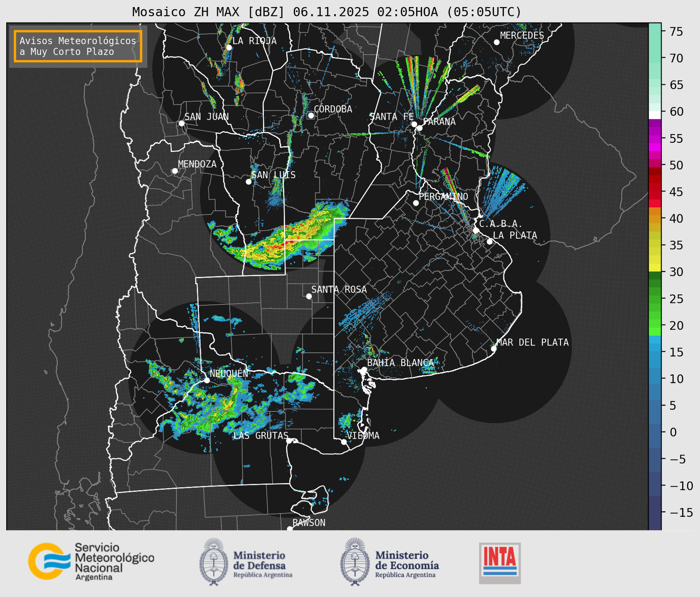
Task: Select the Santa Rosa city marker dot
Action: [309, 296]
